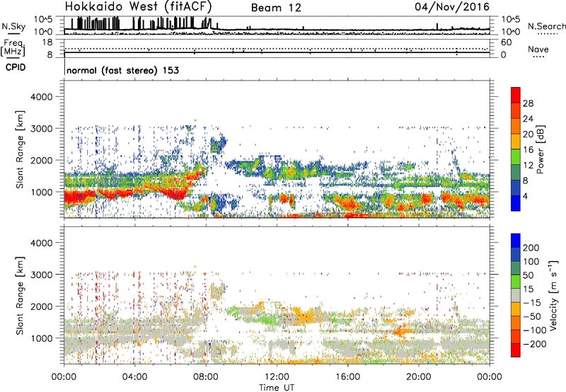Click the 3000 tick on power panel
The width and height of the screenshot is (566, 392).
pyautogui.click(x=41, y=129)
